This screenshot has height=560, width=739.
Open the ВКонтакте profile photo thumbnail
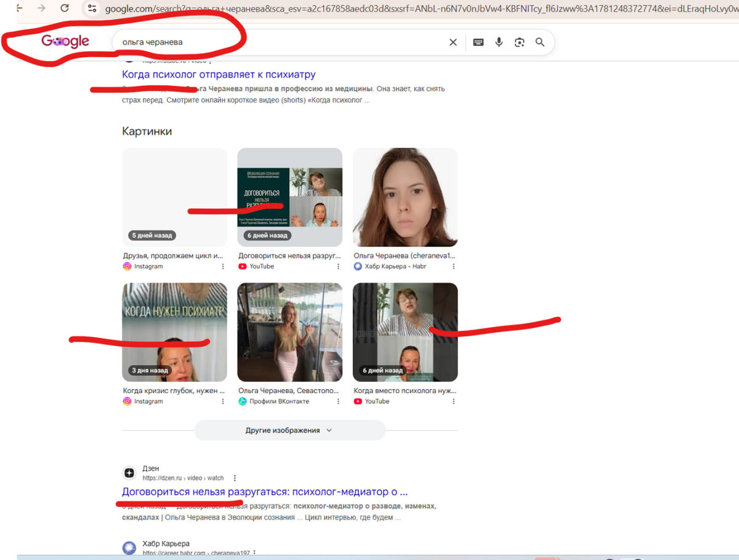290,332
